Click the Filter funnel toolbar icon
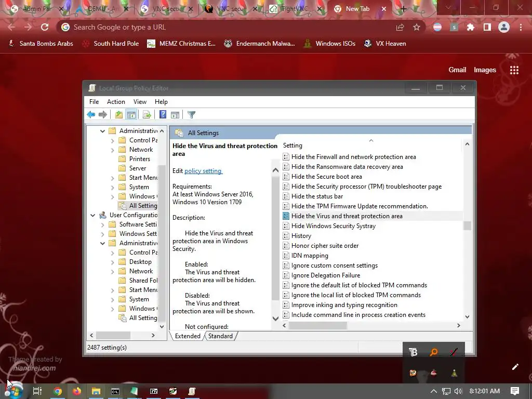This screenshot has height=399, width=532. click(x=191, y=115)
